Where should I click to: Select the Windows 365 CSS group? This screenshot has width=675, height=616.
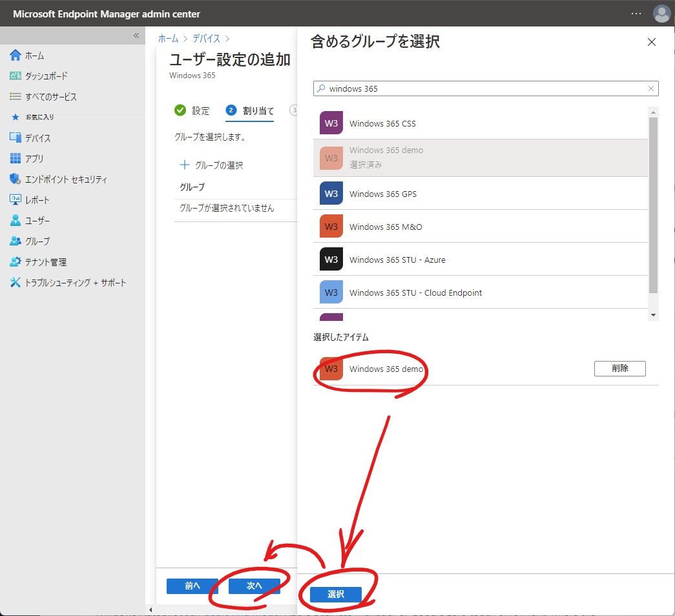481,123
